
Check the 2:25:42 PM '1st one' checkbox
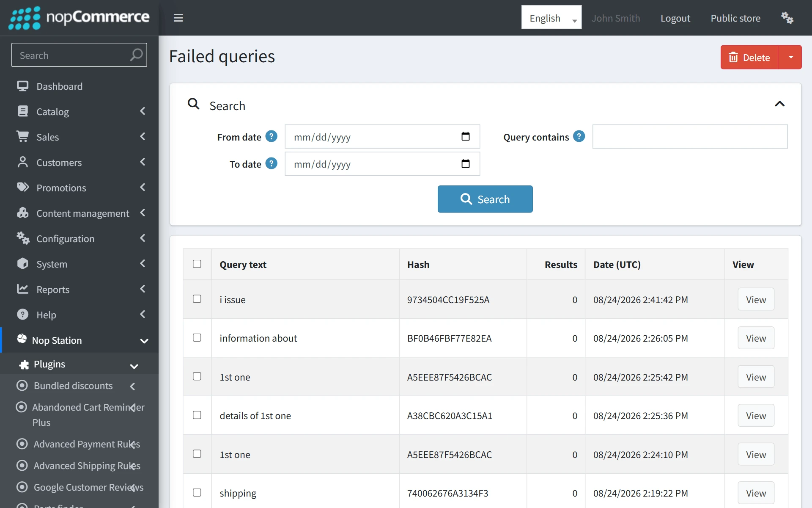(x=197, y=376)
